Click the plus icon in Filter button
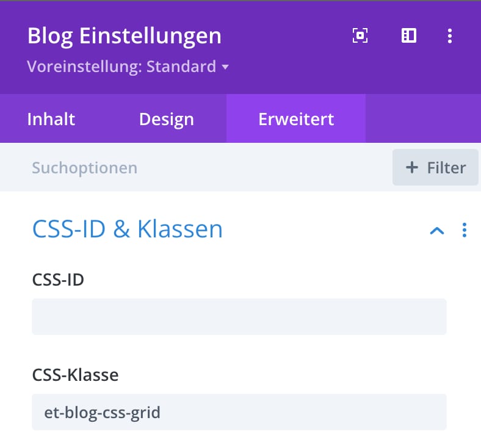 (411, 168)
